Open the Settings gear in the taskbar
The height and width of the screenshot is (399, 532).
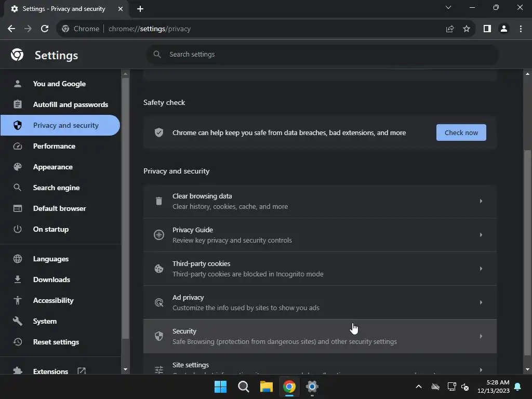pos(312,387)
